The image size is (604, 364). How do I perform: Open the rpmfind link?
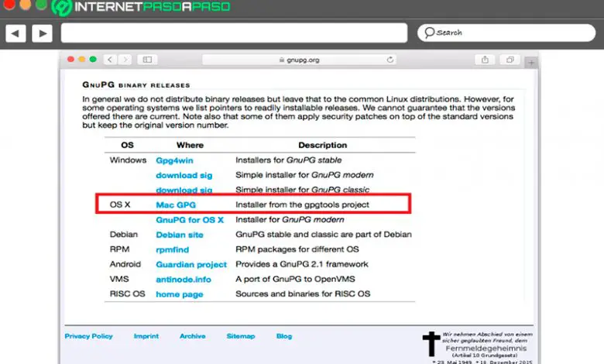(172, 249)
